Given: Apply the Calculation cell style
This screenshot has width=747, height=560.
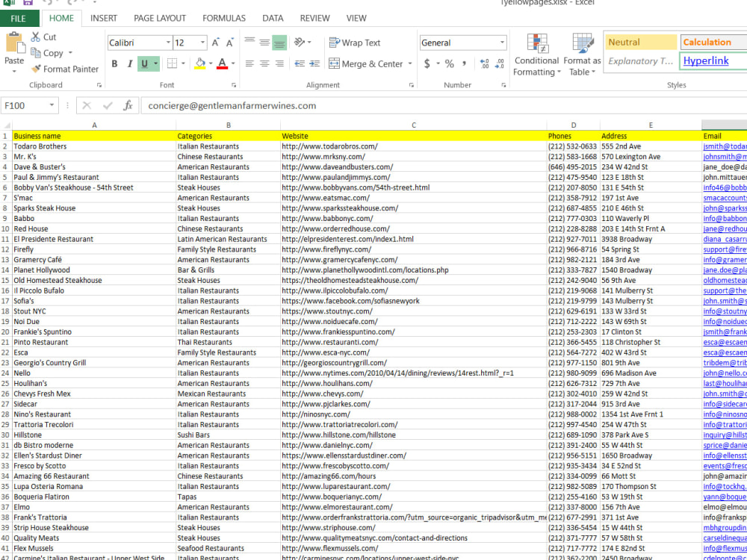Looking at the screenshot, I should pos(713,43).
